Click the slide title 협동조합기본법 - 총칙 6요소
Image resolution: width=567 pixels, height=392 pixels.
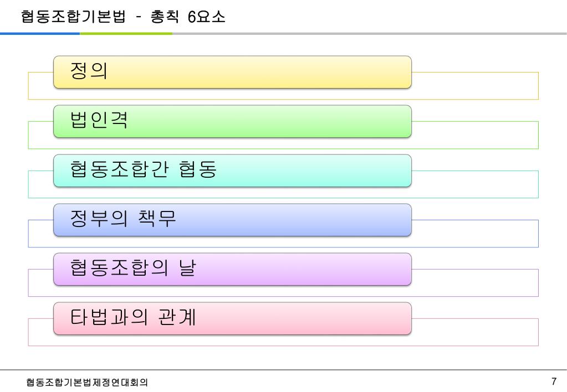click(x=123, y=17)
